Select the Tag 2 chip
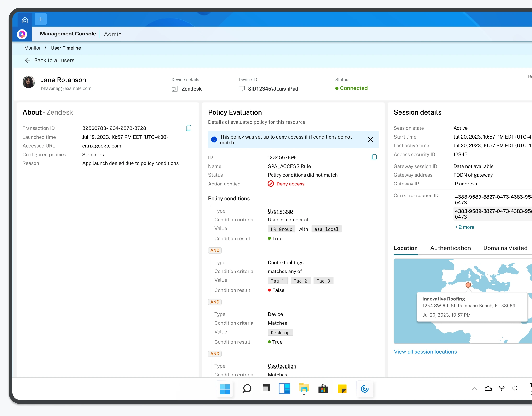 (x=300, y=281)
